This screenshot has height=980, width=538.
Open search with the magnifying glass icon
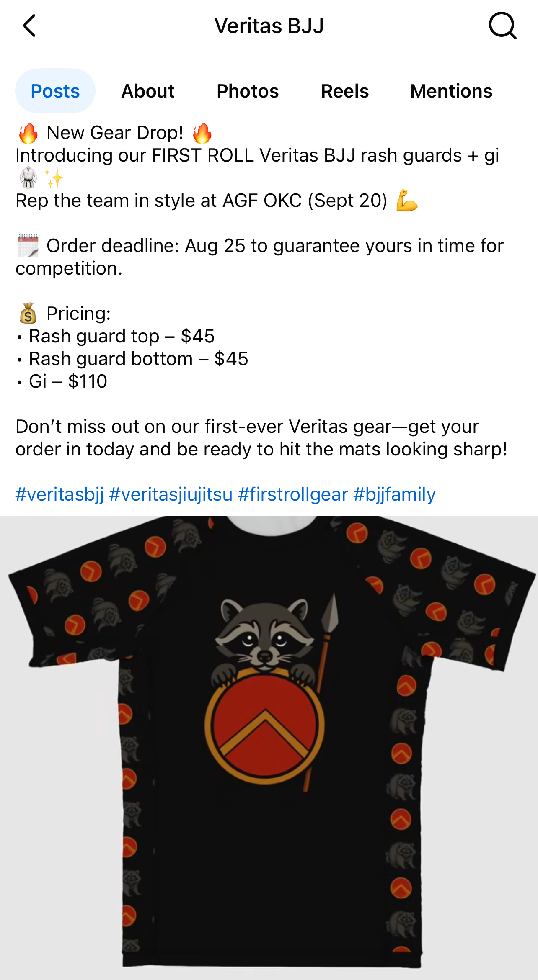pos(502,26)
